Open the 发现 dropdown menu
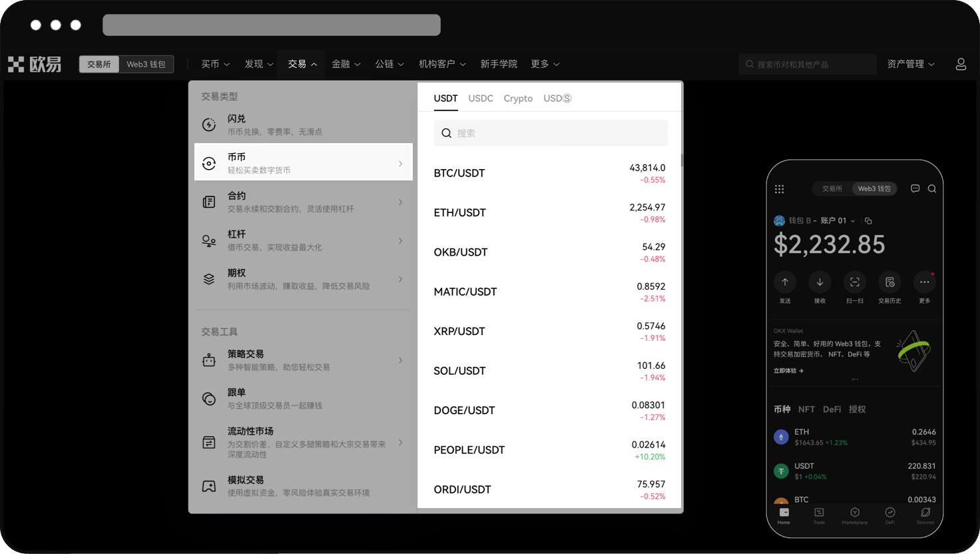 pyautogui.click(x=259, y=64)
